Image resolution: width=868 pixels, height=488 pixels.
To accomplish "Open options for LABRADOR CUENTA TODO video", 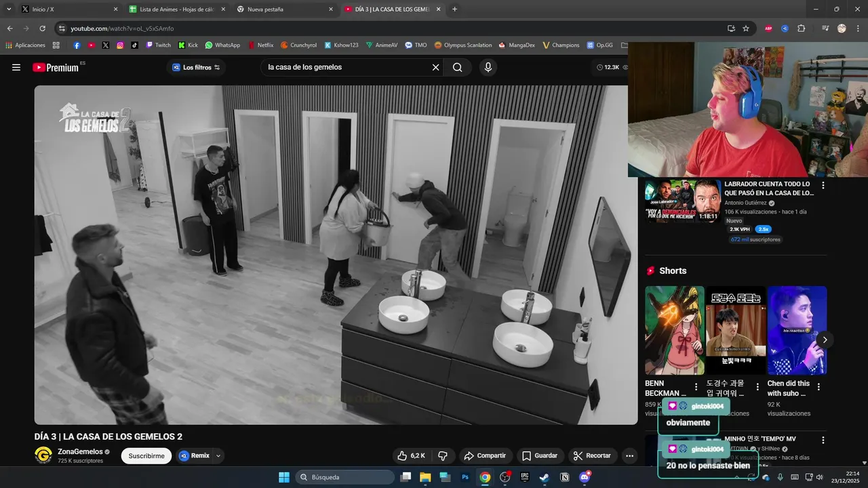I will tap(823, 185).
